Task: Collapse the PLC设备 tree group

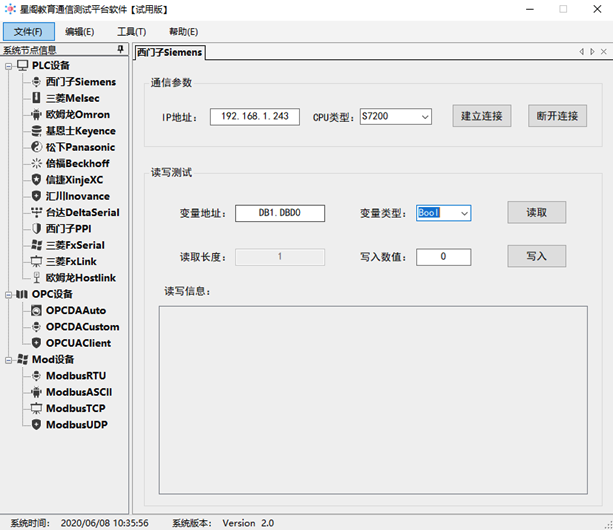Action: [8, 66]
